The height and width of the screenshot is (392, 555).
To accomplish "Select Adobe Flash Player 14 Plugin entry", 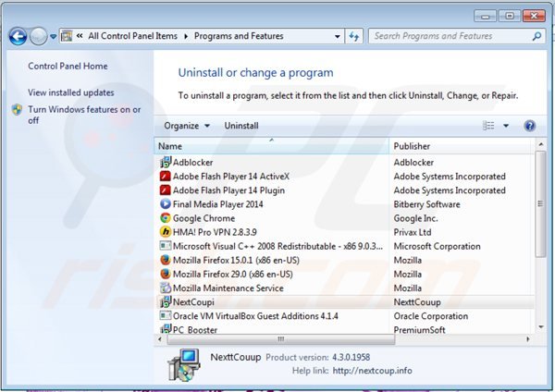I will tap(228, 190).
